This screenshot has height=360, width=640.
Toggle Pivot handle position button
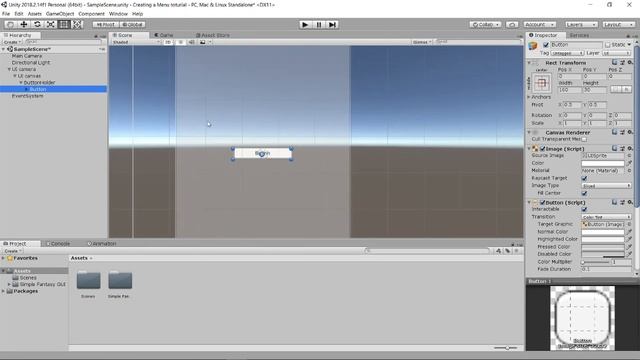(x=106, y=24)
